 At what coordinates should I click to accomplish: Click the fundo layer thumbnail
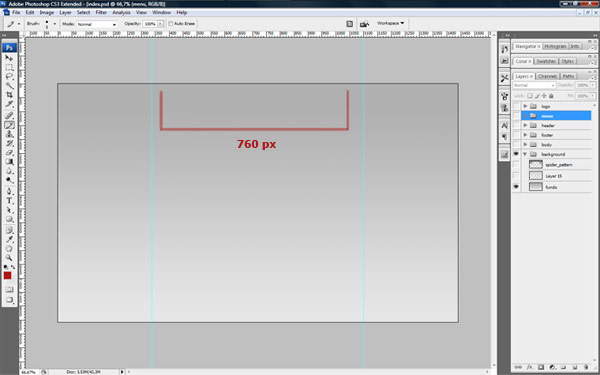click(536, 187)
